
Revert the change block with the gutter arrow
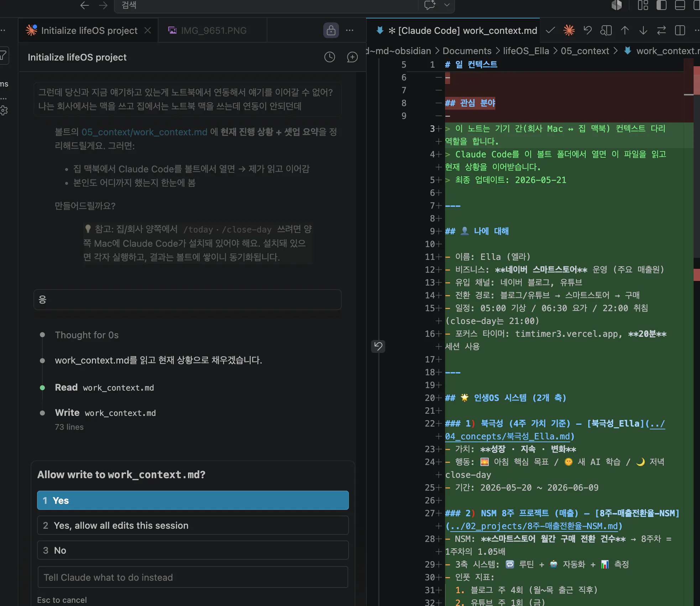[x=378, y=346]
